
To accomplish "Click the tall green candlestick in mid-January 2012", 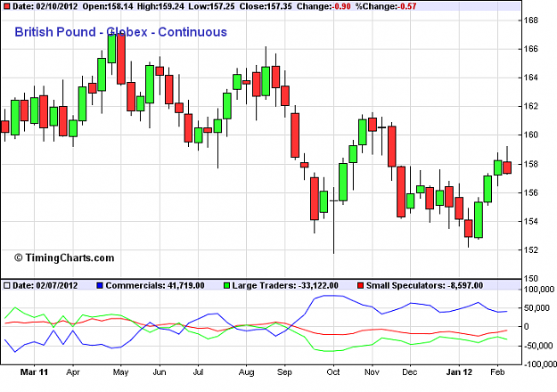I will pyautogui.click(x=479, y=219).
